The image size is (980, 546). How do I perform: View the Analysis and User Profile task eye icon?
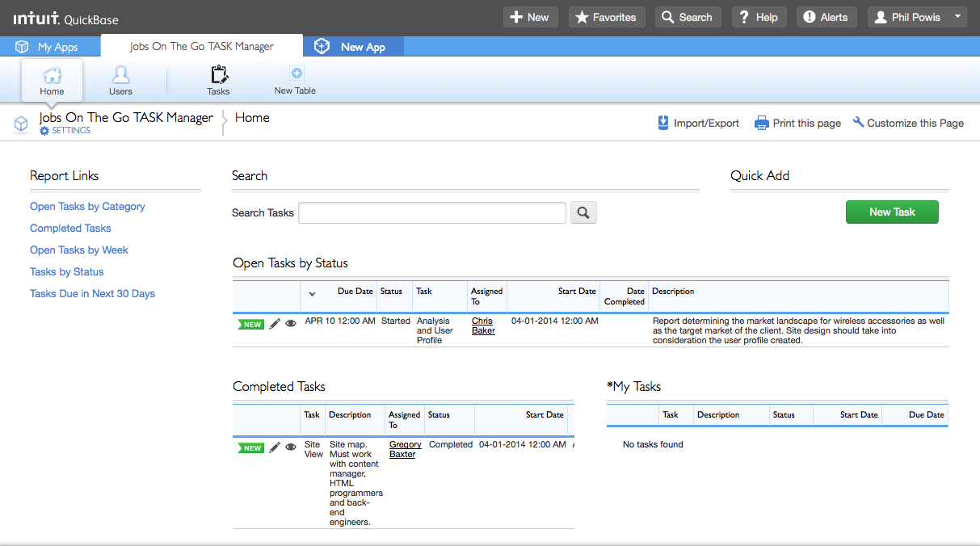tap(291, 324)
